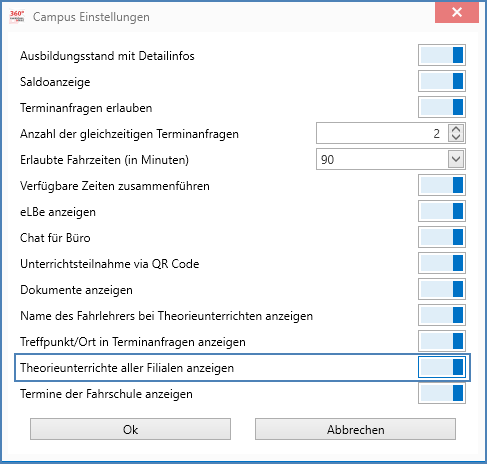Disable the Saldoanzeige switch
This screenshot has width=487, height=464.
click(442, 81)
